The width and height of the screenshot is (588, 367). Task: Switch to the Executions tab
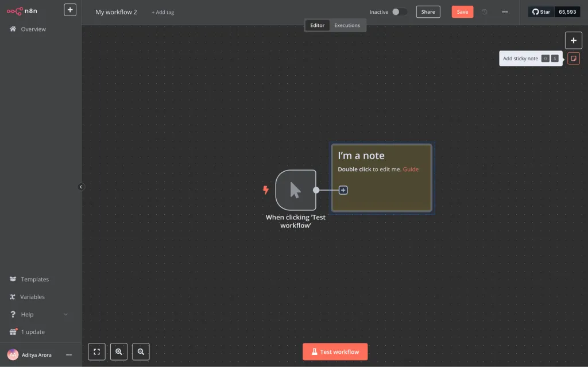(347, 25)
